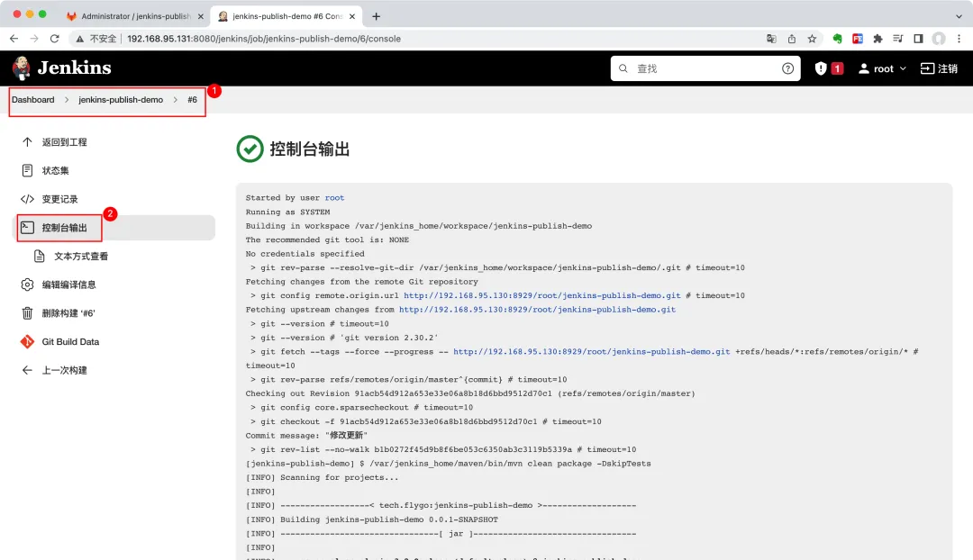The height and width of the screenshot is (560, 973).
Task: Close the Administrator GitLab tab
Action: [x=200, y=16]
